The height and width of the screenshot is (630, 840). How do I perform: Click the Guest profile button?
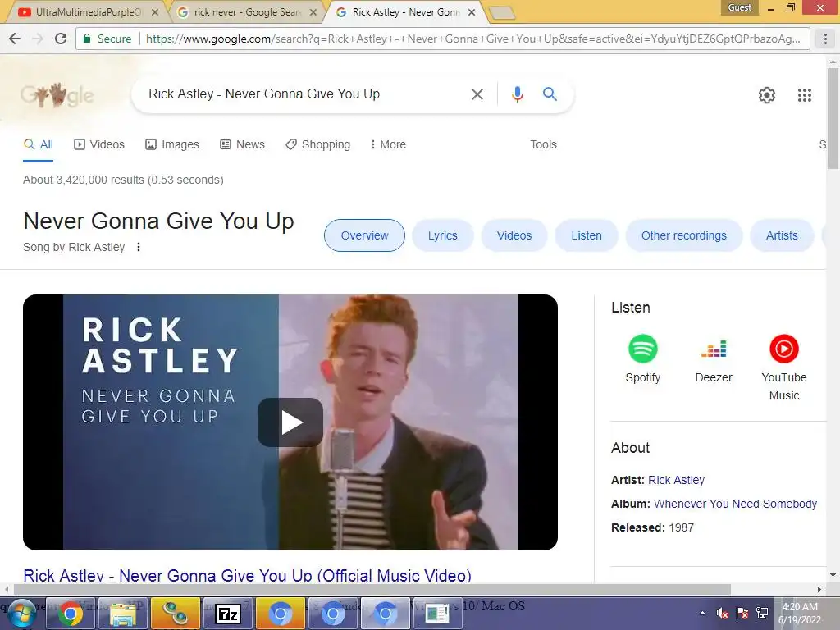(x=739, y=7)
